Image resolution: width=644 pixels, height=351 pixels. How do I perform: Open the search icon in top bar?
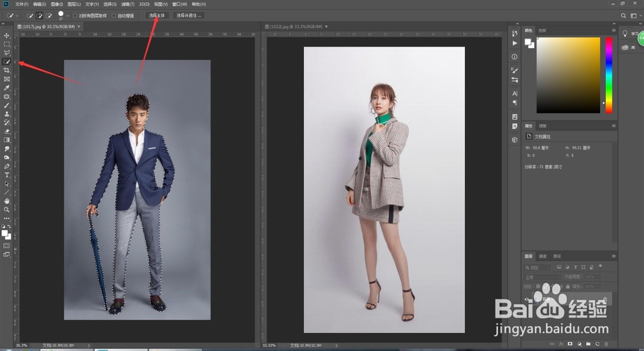click(x=623, y=15)
